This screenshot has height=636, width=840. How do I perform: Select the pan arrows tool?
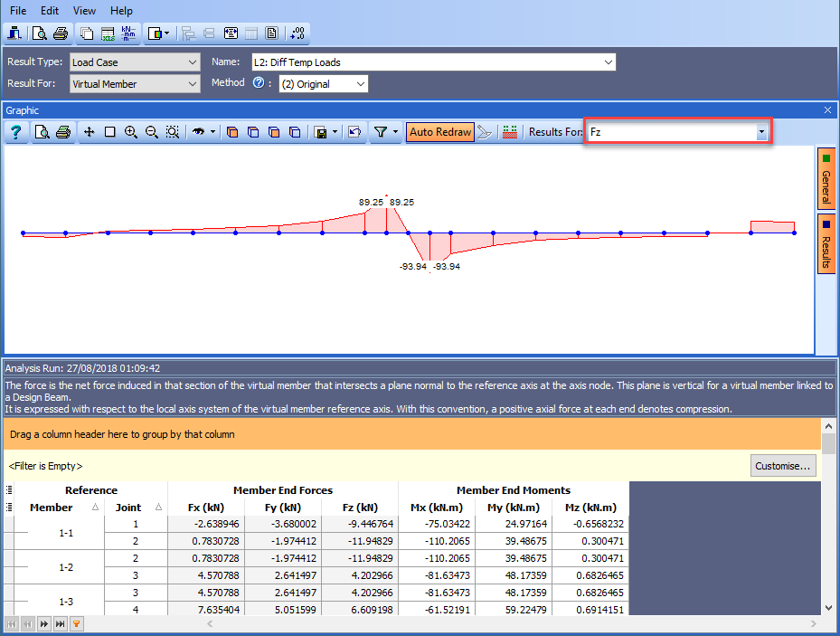[89, 132]
